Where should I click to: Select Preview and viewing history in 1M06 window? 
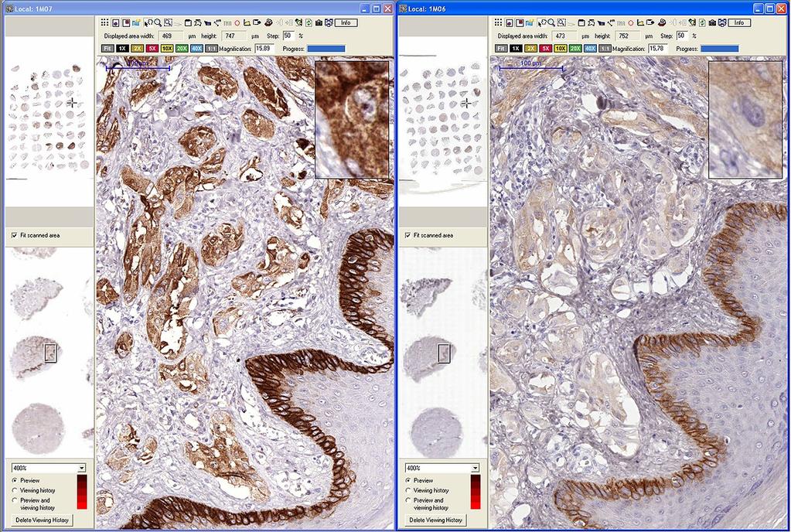408,500
